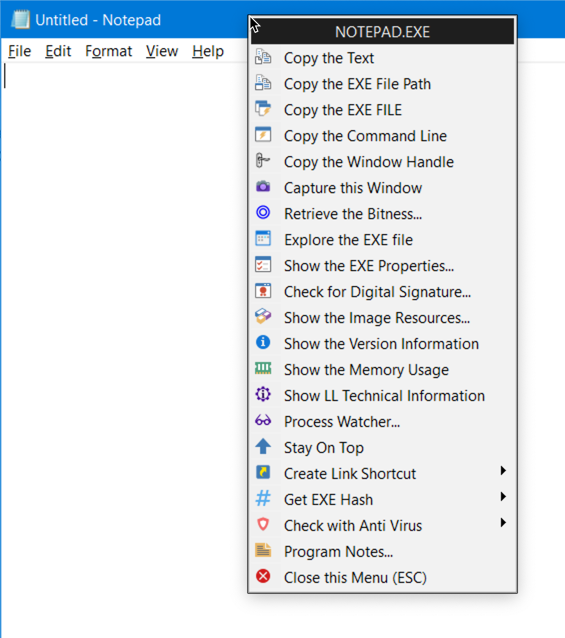Screen dimensions: 565x638
Task: Click the camera icon for Capture this Window
Action: tap(263, 187)
